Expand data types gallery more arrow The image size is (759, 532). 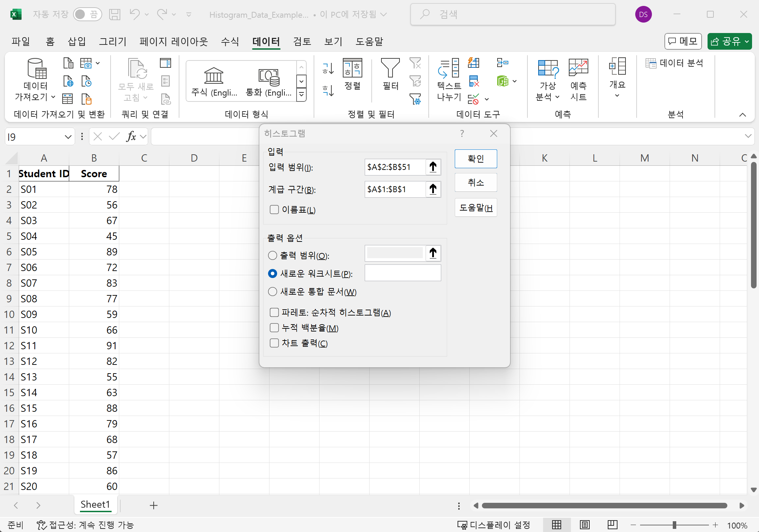[x=301, y=94]
